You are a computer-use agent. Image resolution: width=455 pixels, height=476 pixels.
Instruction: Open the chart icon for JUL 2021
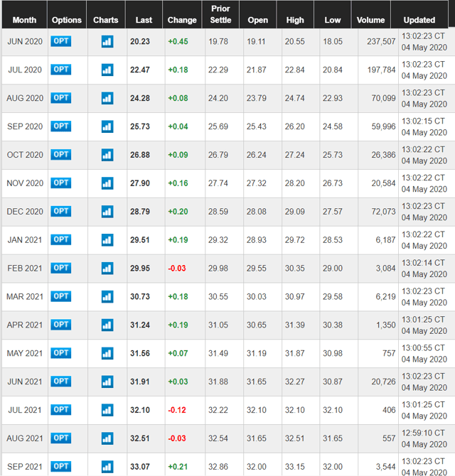coord(107,410)
